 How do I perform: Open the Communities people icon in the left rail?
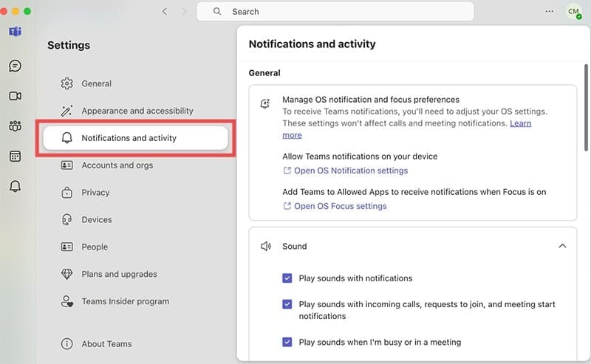pyautogui.click(x=15, y=126)
